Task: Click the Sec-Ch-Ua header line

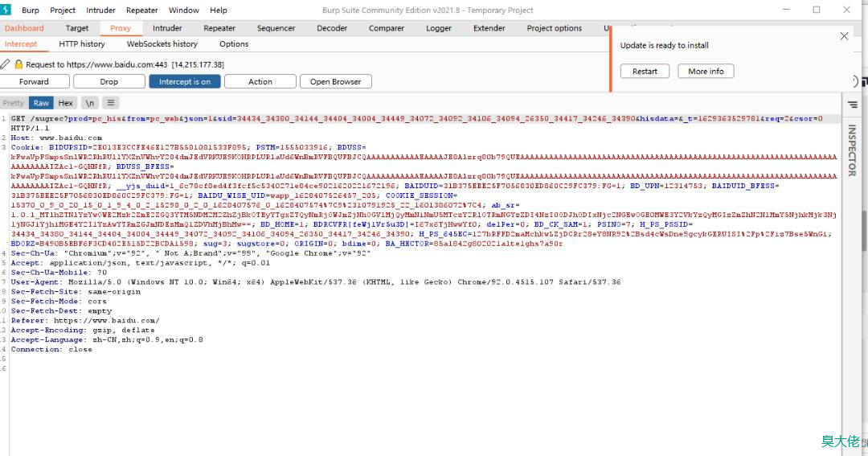Action: (x=190, y=253)
